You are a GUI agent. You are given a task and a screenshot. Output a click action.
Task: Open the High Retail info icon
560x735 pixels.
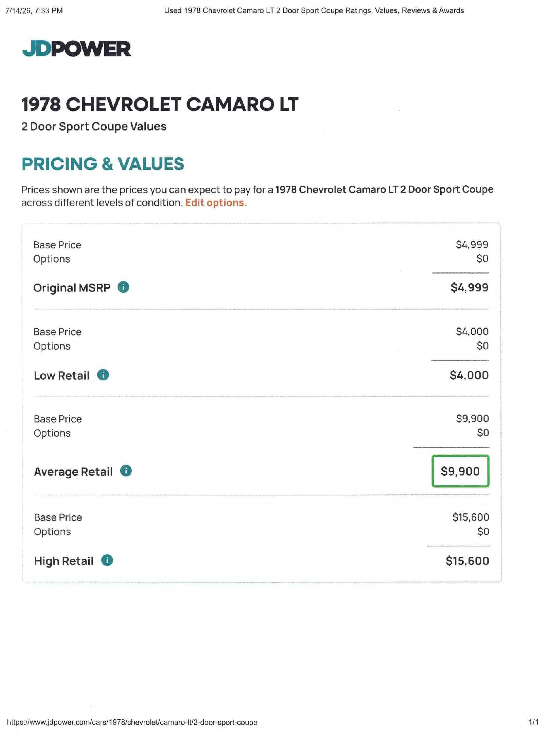pyautogui.click(x=107, y=560)
